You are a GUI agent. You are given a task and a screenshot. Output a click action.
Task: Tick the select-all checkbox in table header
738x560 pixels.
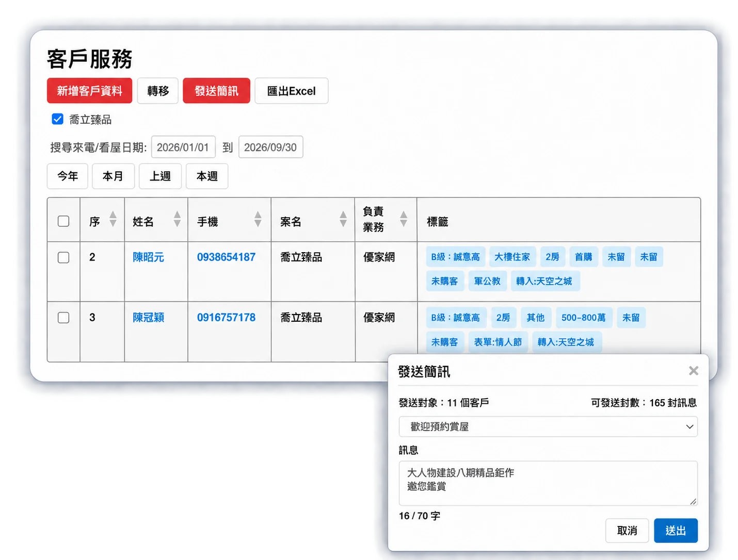63,221
